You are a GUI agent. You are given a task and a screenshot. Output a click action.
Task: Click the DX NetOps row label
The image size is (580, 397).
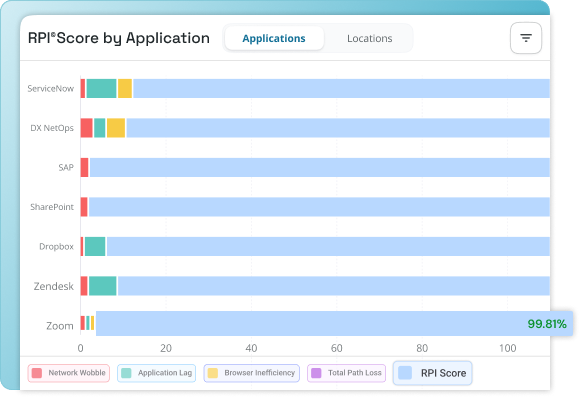point(52,128)
